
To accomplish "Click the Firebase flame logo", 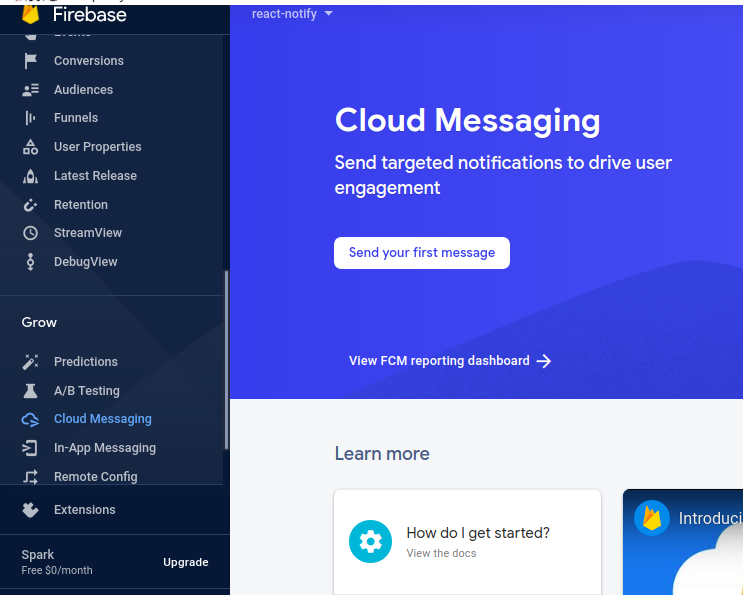I will [31, 15].
